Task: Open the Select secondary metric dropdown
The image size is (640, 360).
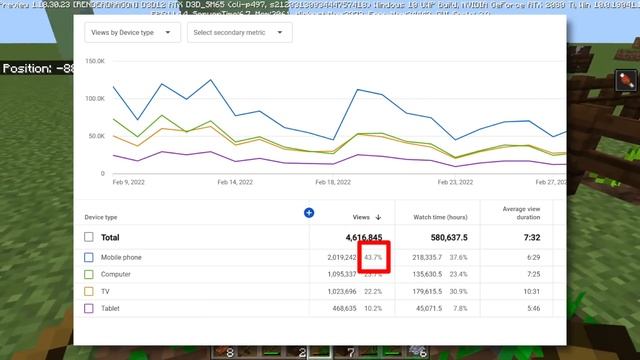Action: pyautogui.click(x=240, y=33)
